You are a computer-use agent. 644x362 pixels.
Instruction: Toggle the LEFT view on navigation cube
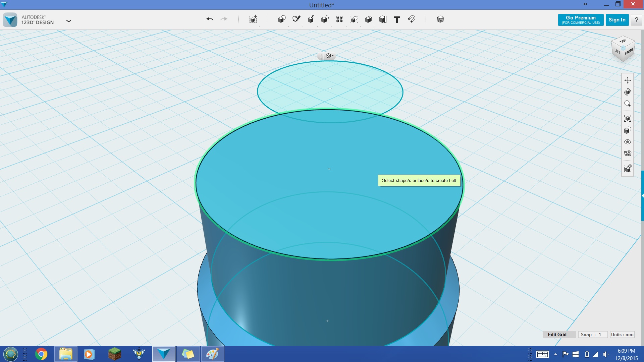coord(616,52)
